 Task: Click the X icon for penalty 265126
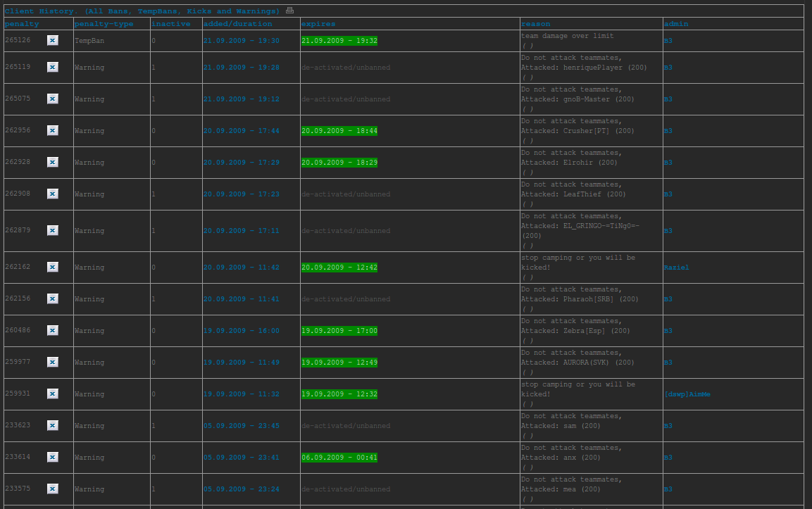coord(53,41)
